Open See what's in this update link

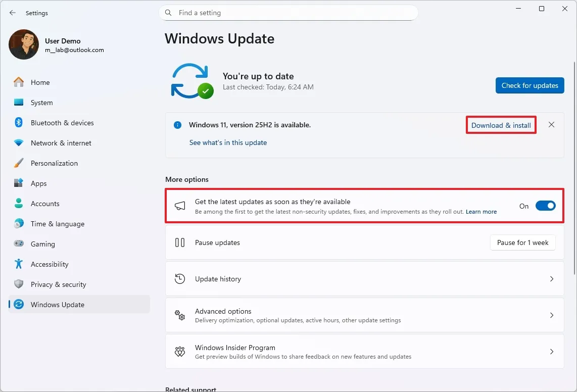(228, 142)
